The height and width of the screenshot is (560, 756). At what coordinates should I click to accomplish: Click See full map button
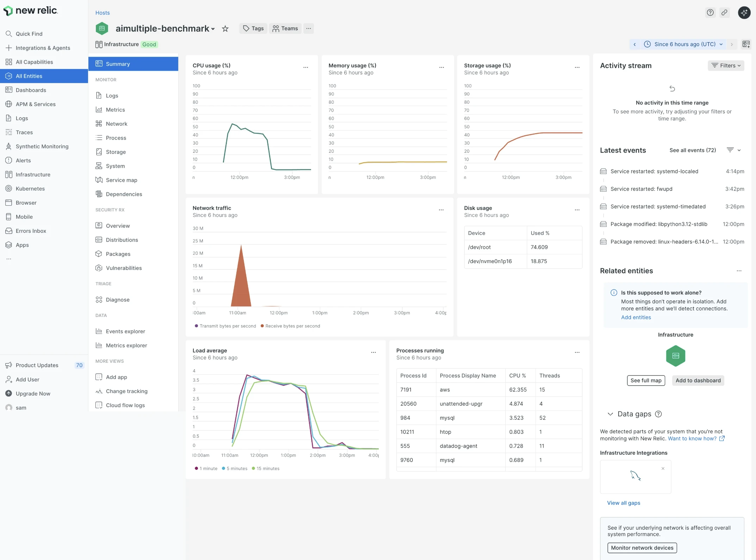(646, 380)
